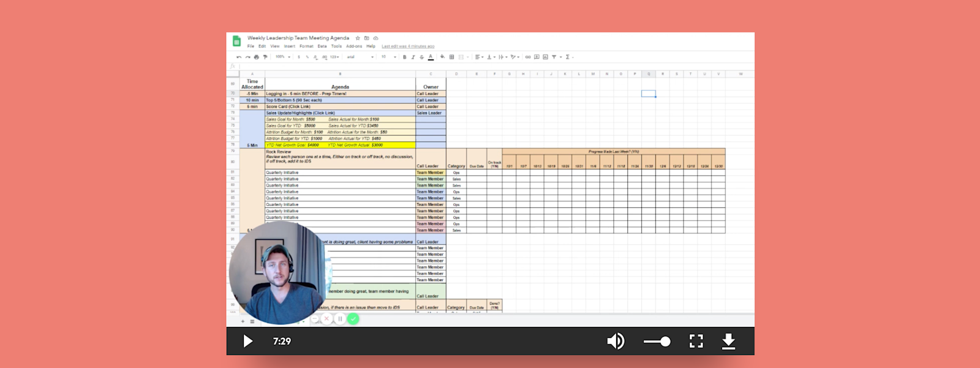Open the text rotation dropdown

(515, 57)
